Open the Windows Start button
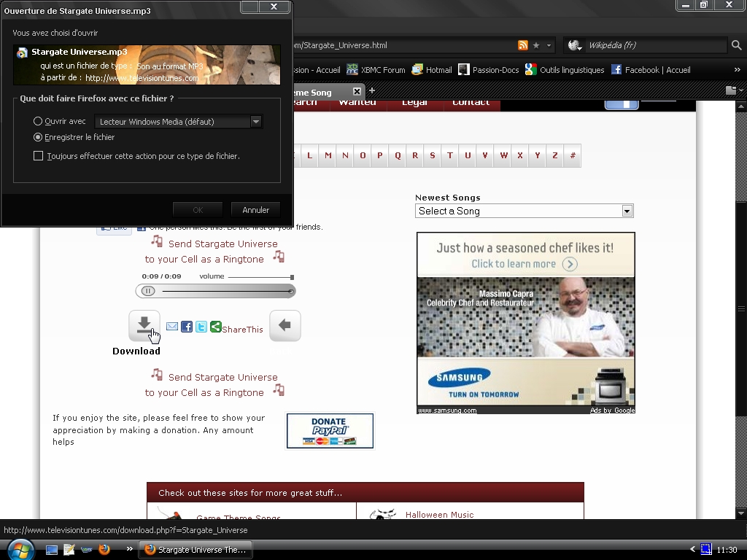The image size is (747, 560). click(x=20, y=550)
